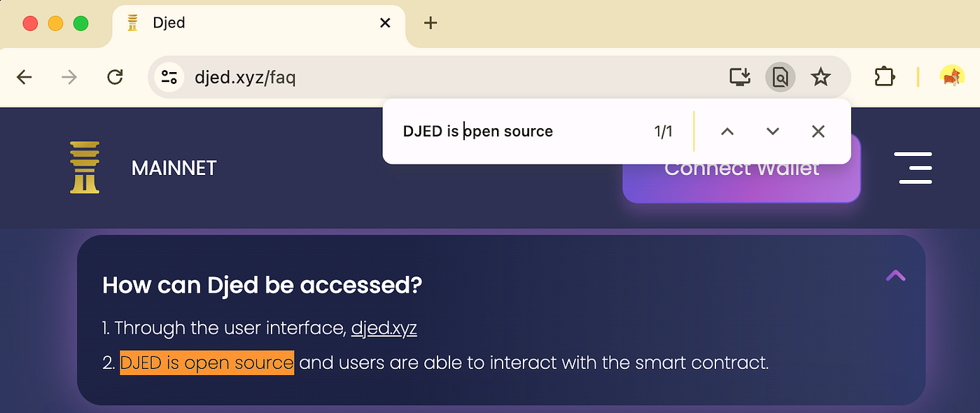Reload the djed.xyz page

click(x=115, y=77)
